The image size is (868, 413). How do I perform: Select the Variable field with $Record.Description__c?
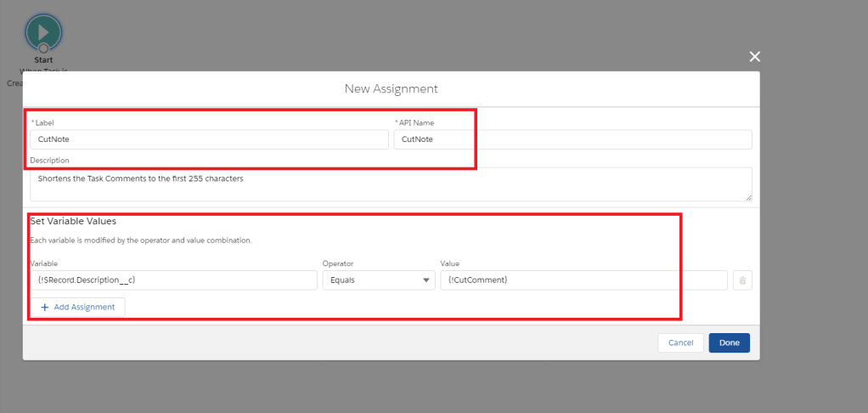[173, 280]
